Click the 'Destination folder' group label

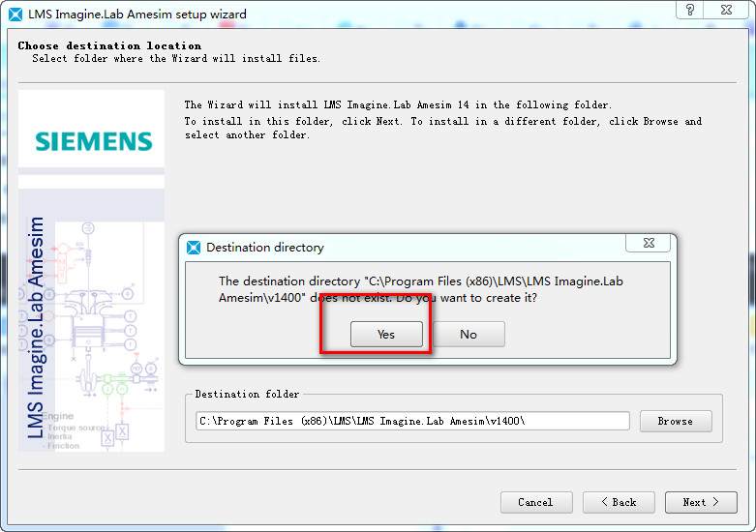(x=247, y=394)
